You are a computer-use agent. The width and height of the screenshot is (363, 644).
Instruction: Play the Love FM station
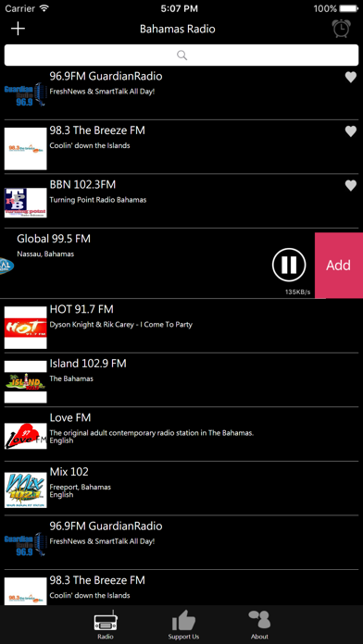click(x=181, y=434)
